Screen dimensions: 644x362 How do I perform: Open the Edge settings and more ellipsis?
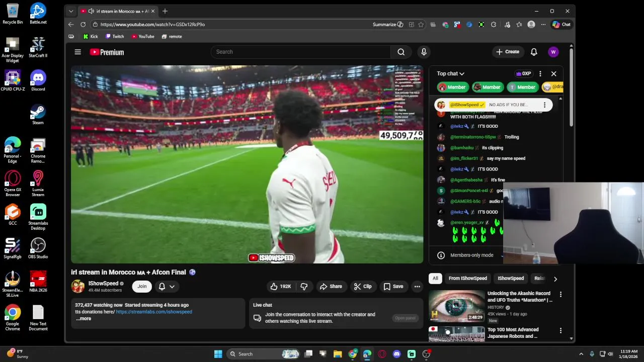coord(543,24)
